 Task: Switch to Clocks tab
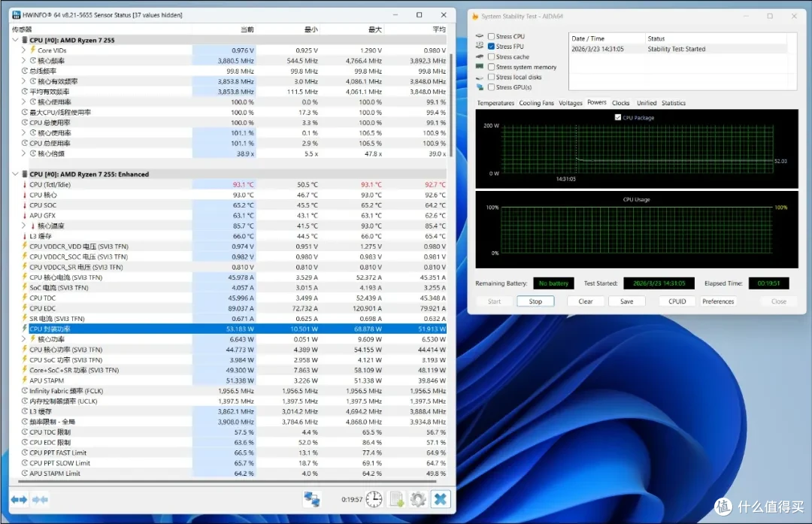[x=620, y=103]
